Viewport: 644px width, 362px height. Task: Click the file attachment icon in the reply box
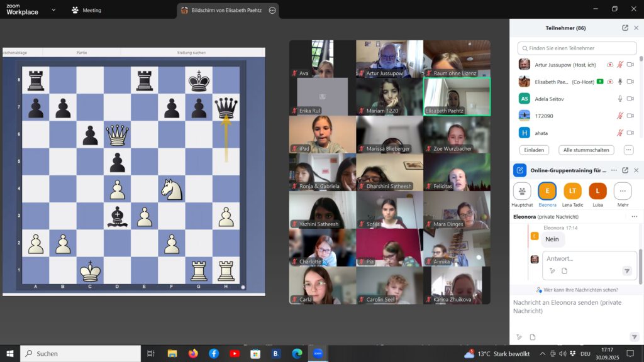[x=564, y=271]
